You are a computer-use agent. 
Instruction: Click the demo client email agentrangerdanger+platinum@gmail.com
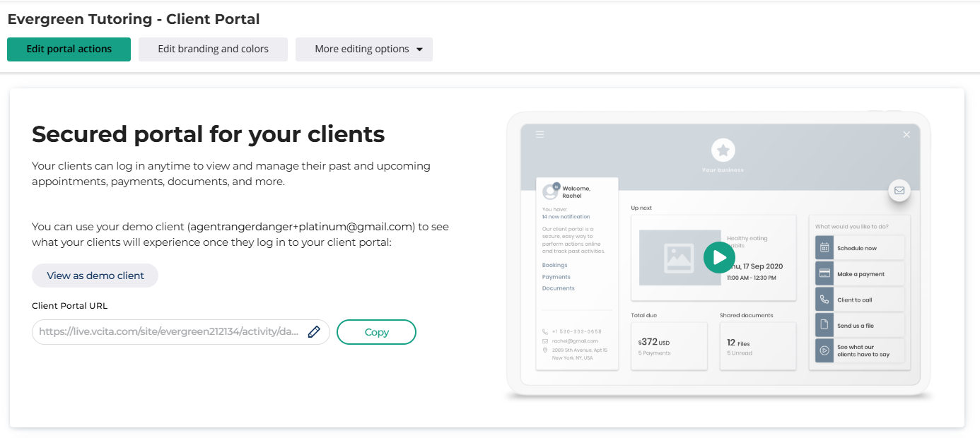(x=301, y=227)
